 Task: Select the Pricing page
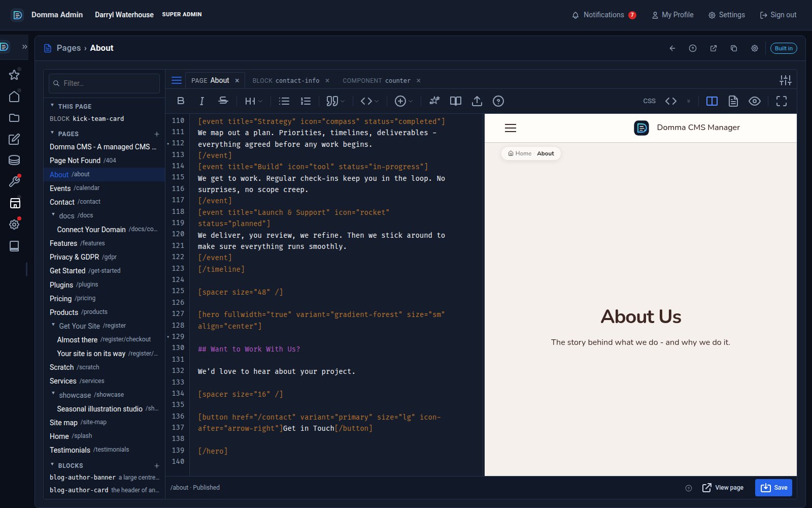click(105, 298)
